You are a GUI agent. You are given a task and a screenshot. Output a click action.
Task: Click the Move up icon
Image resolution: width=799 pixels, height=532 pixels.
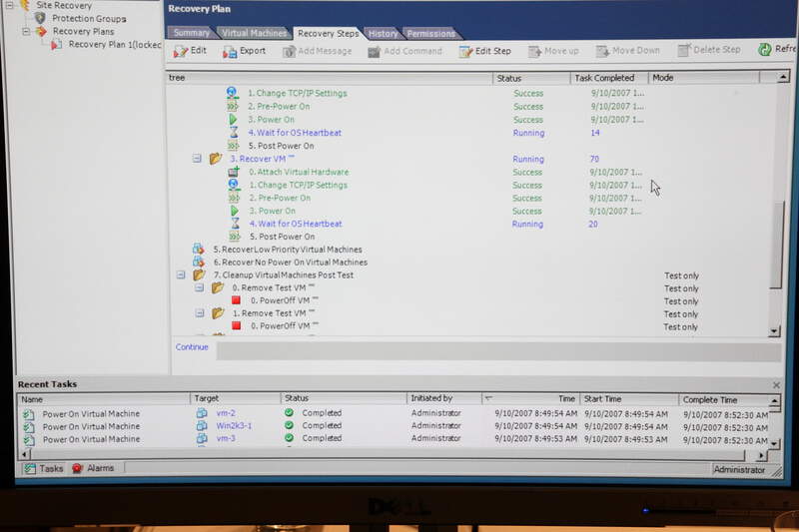(x=534, y=52)
